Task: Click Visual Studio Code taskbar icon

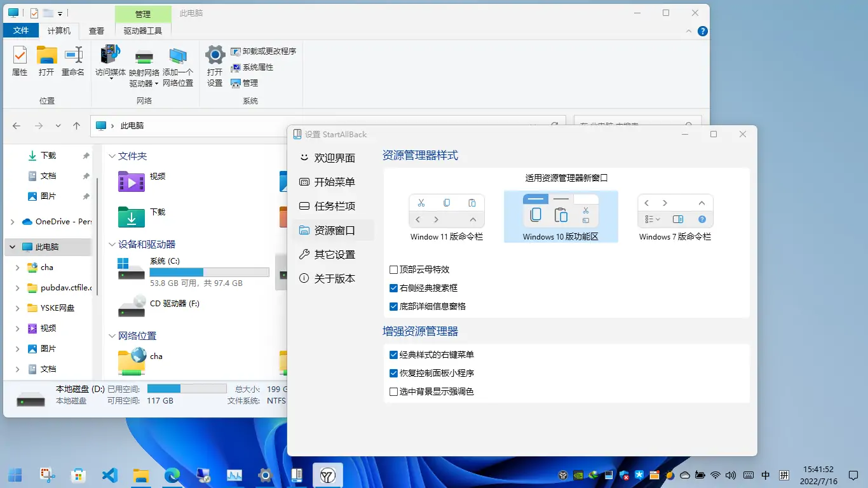Action: click(x=110, y=475)
